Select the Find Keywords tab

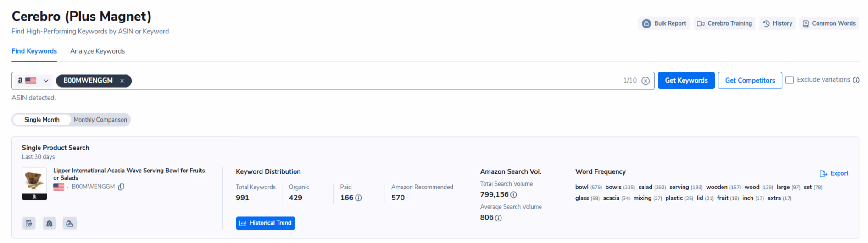34,51
